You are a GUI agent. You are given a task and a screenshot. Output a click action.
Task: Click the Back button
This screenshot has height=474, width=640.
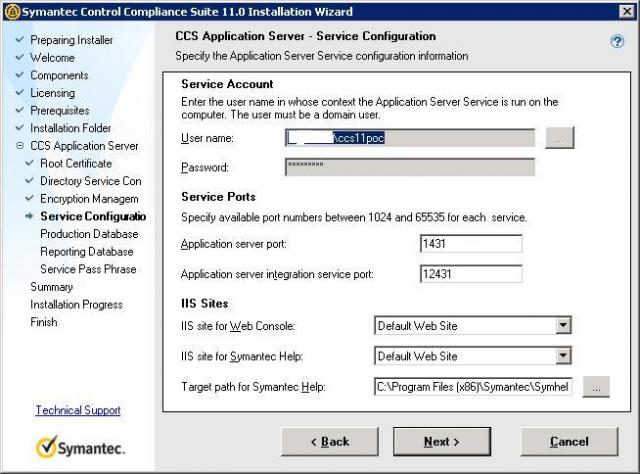[x=330, y=441]
